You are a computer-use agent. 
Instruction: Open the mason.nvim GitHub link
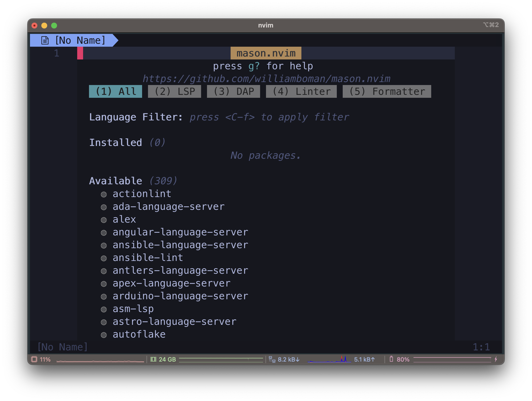(266, 79)
